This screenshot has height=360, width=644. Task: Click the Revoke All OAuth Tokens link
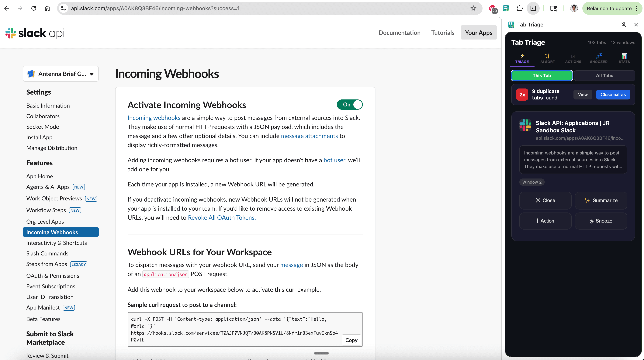coord(221,217)
